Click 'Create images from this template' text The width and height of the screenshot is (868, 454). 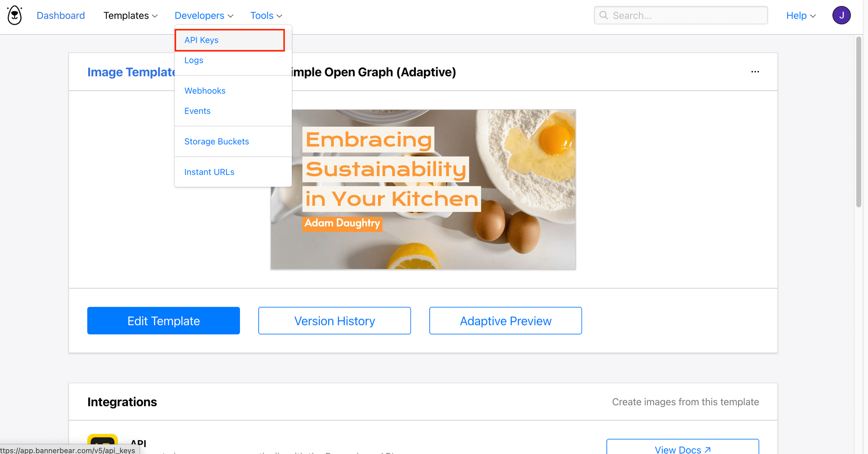(685, 402)
